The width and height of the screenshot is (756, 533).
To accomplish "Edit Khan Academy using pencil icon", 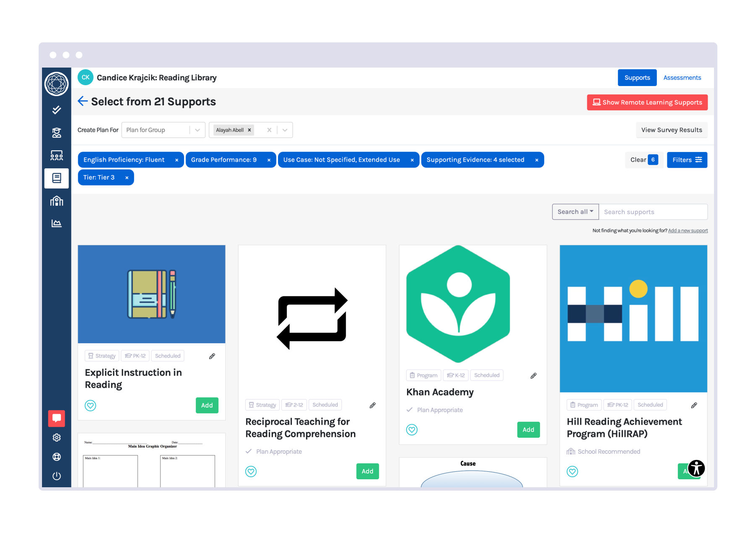I will point(533,376).
